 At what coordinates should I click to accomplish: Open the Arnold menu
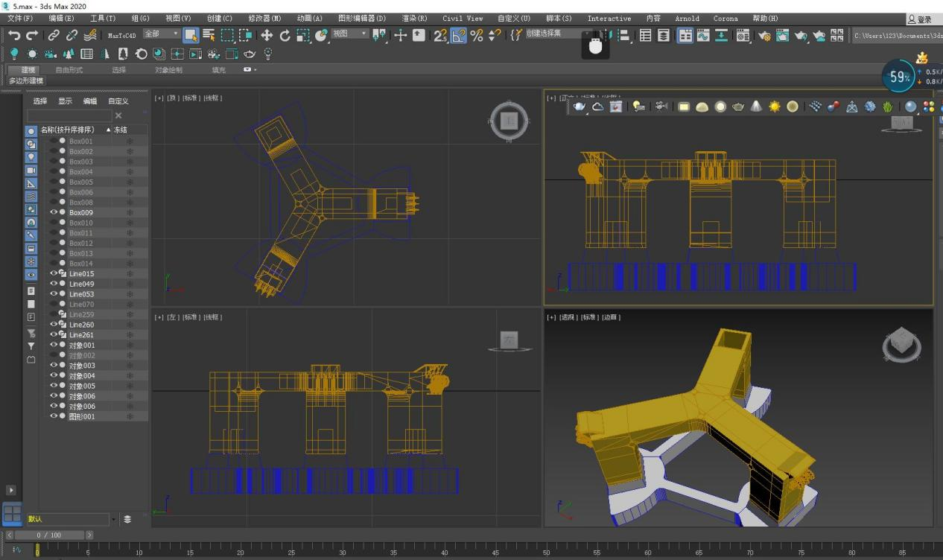pyautogui.click(x=687, y=18)
